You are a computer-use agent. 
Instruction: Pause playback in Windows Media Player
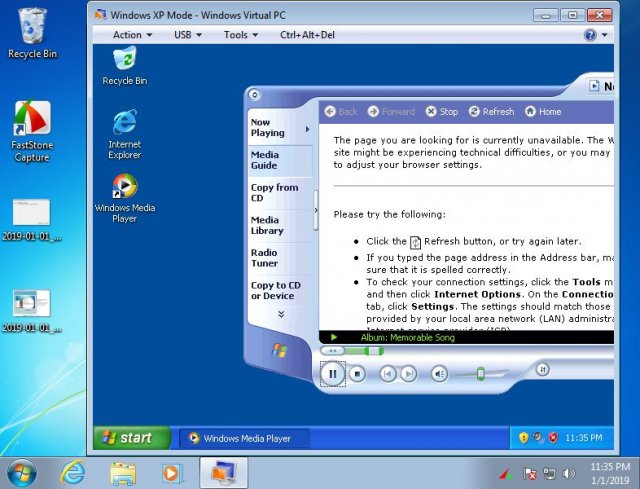[x=332, y=374]
